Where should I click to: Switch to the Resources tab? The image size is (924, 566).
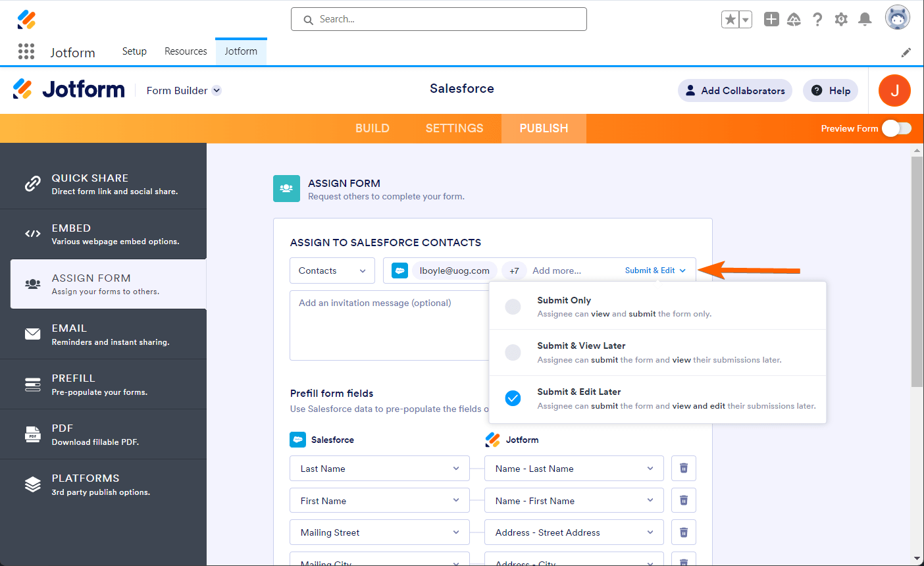(186, 51)
